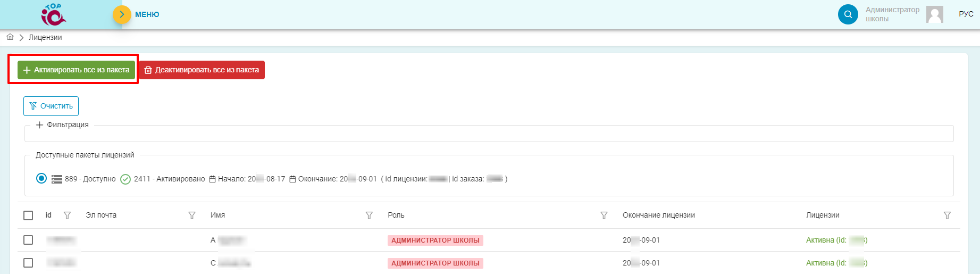The height and width of the screenshot is (274, 980).
Task: Open filter for Эл почта column
Action: point(192,215)
